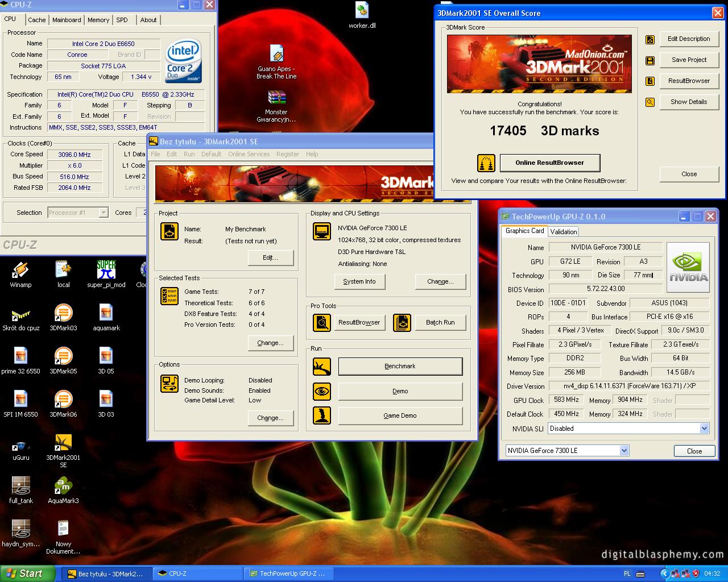
Task: Click the PL language indicator in tray
Action: 627,573
